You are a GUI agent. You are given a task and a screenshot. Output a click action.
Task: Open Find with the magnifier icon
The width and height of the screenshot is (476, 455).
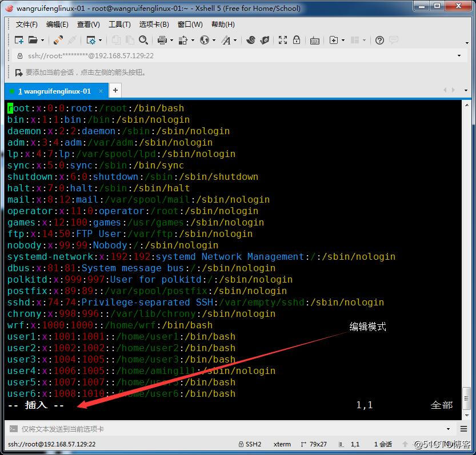(143, 40)
